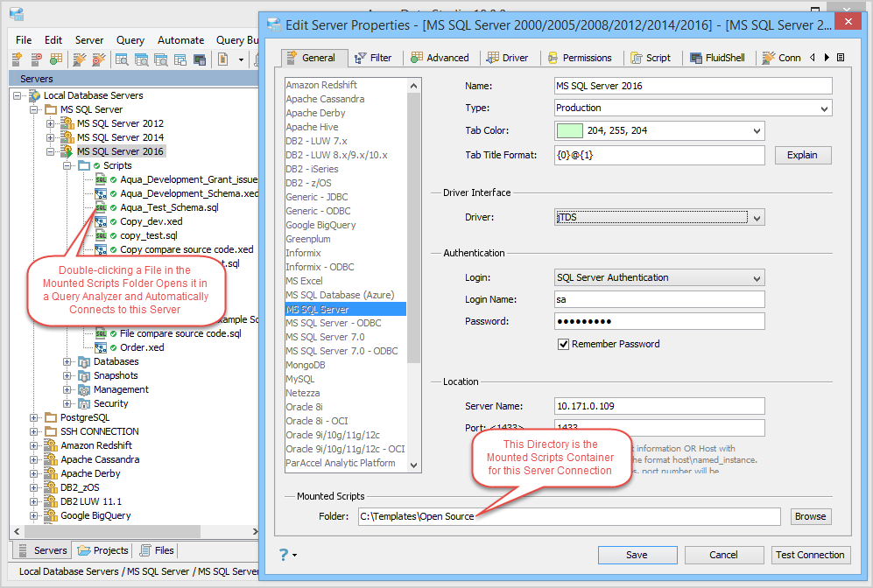Click the MS SQL Server 2012 server icon

[x=67, y=123]
